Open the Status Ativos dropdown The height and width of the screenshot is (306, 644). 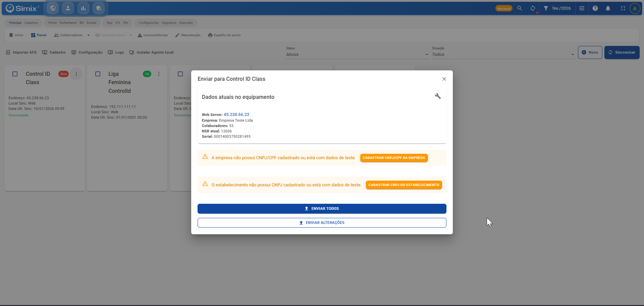[358, 55]
